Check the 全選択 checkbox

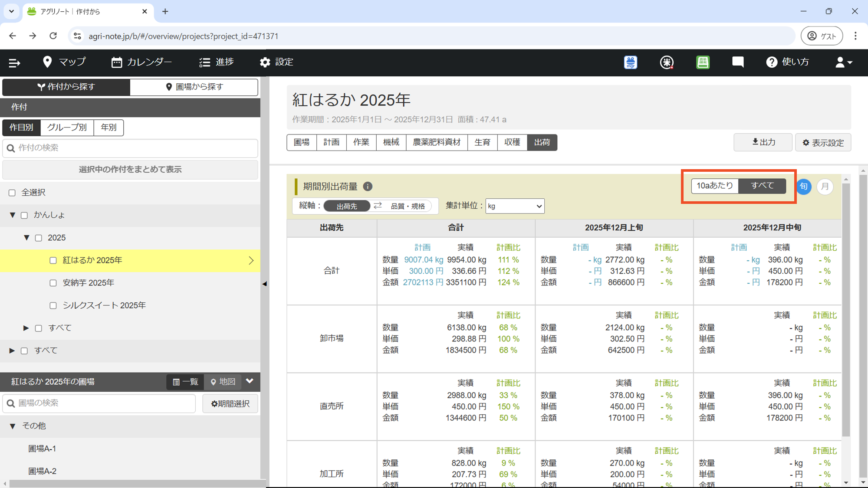tap(12, 193)
